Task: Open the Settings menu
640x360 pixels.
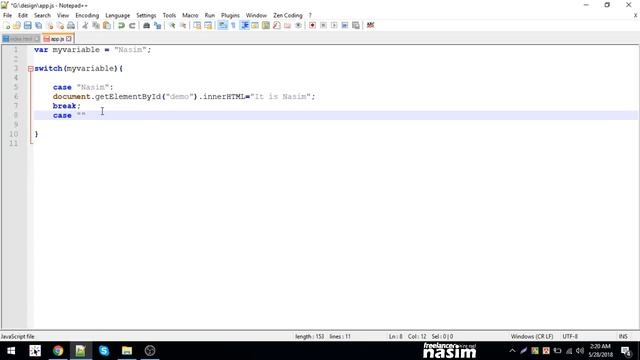Action: click(x=146, y=15)
